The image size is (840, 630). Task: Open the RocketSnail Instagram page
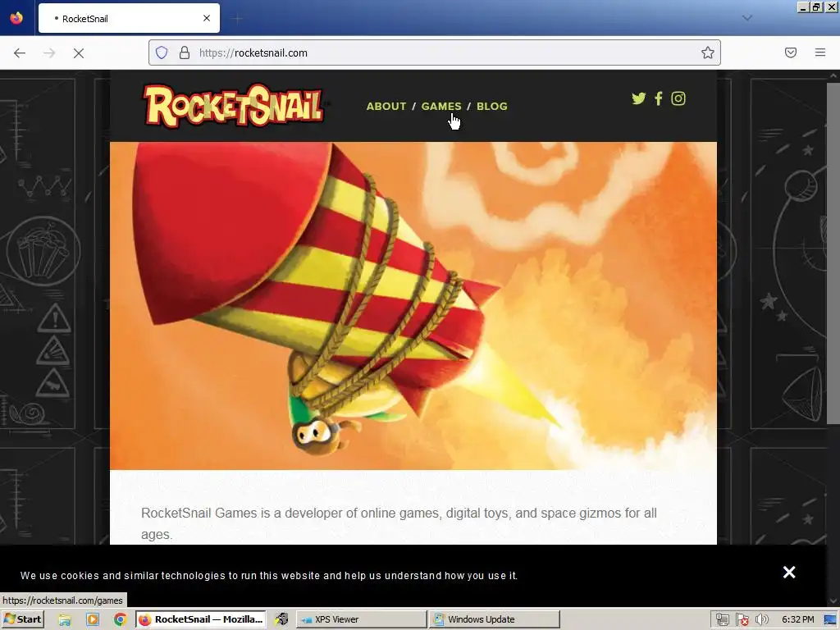pyautogui.click(x=678, y=98)
